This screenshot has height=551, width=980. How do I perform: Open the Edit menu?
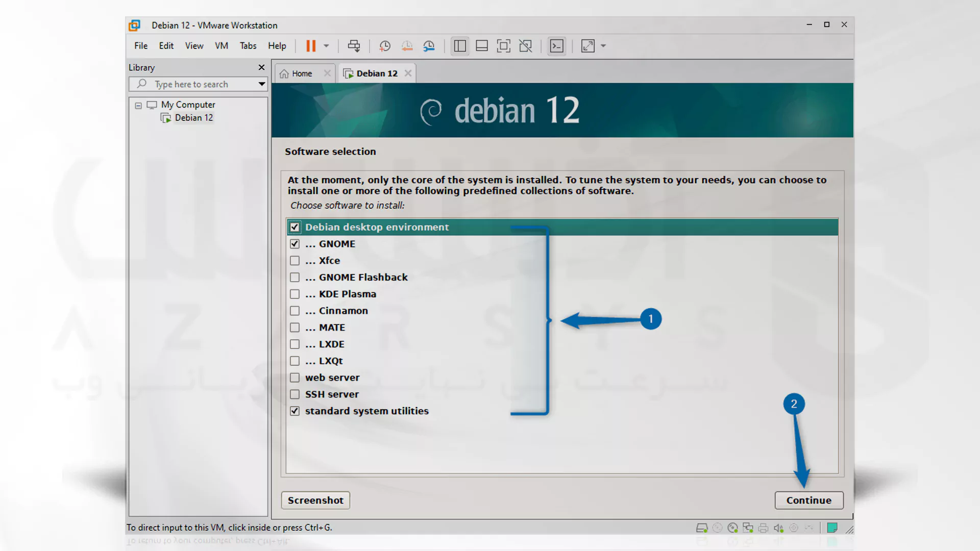point(166,46)
